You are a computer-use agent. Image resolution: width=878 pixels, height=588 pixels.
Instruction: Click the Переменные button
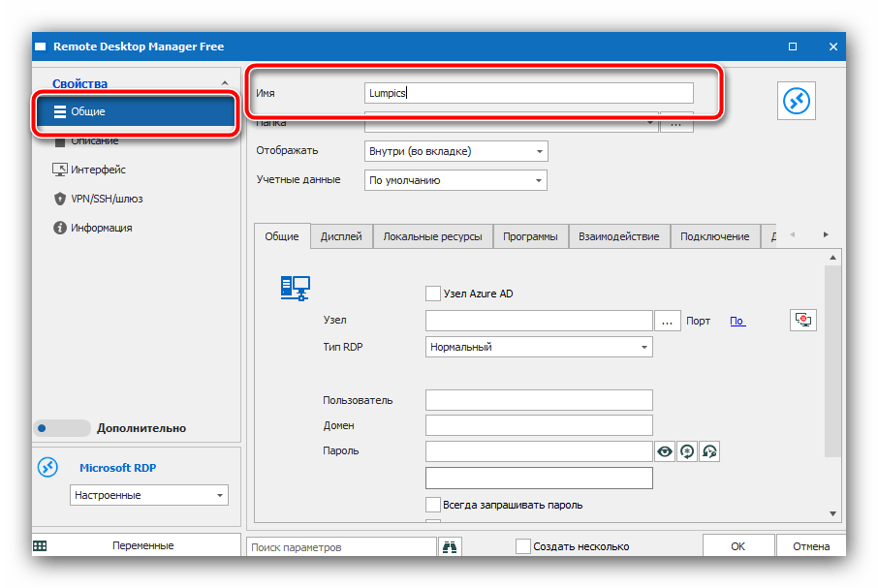coord(142,545)
